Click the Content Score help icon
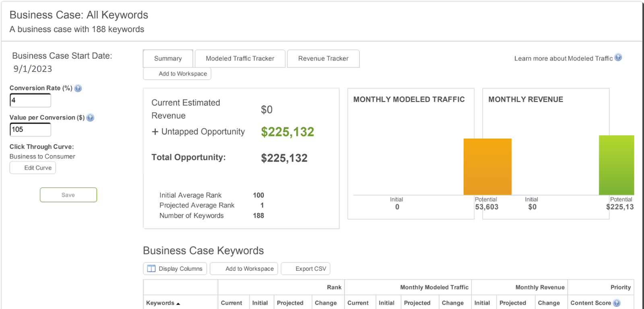 [x=617, y=303]
